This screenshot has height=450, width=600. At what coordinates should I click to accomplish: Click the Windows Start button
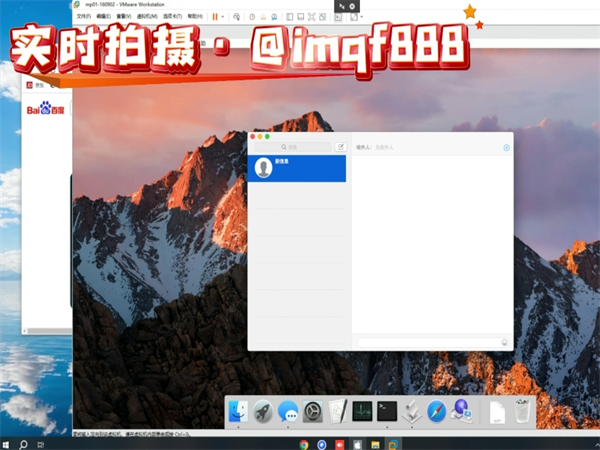pyautogui.click(x=7, y=443)
